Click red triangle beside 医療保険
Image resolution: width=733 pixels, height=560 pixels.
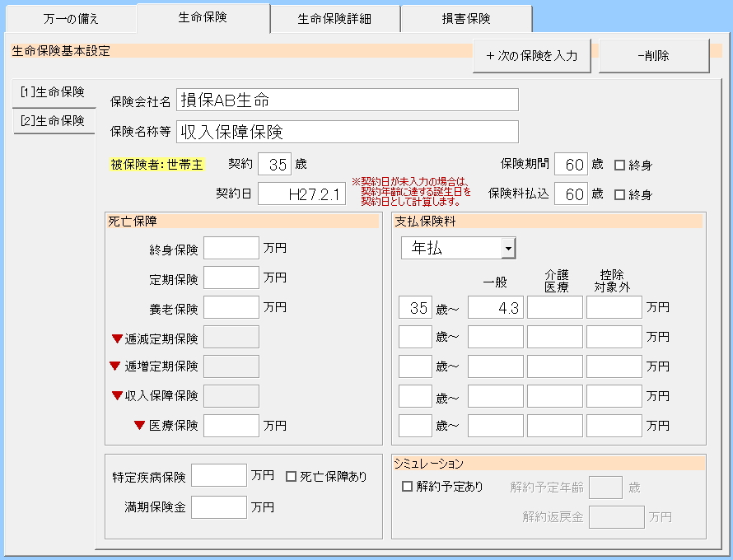(x=139, y=426)
